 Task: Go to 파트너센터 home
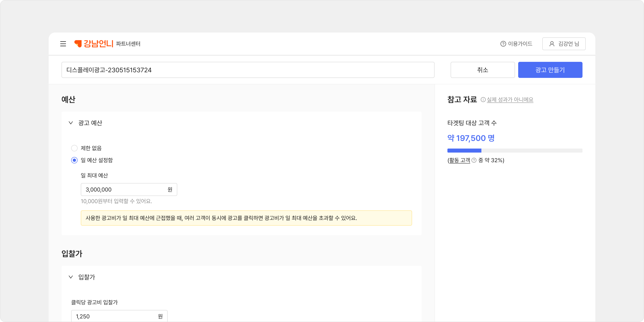click(x=128, y=44)
